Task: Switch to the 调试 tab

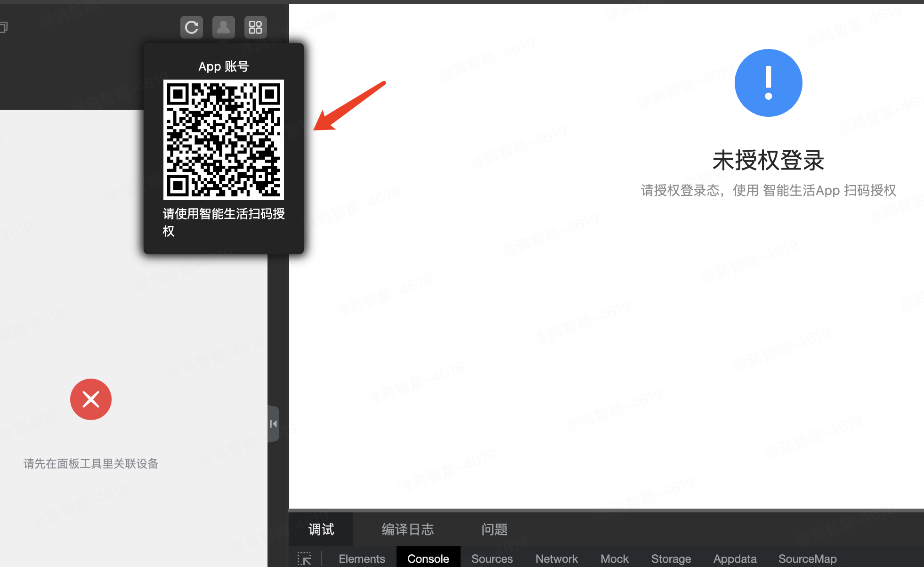Action: (x=321, y=529)
